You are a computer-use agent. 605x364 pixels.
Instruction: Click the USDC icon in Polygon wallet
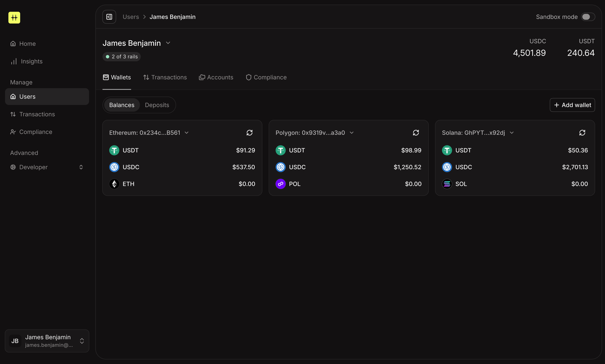[x=280, y=167]
